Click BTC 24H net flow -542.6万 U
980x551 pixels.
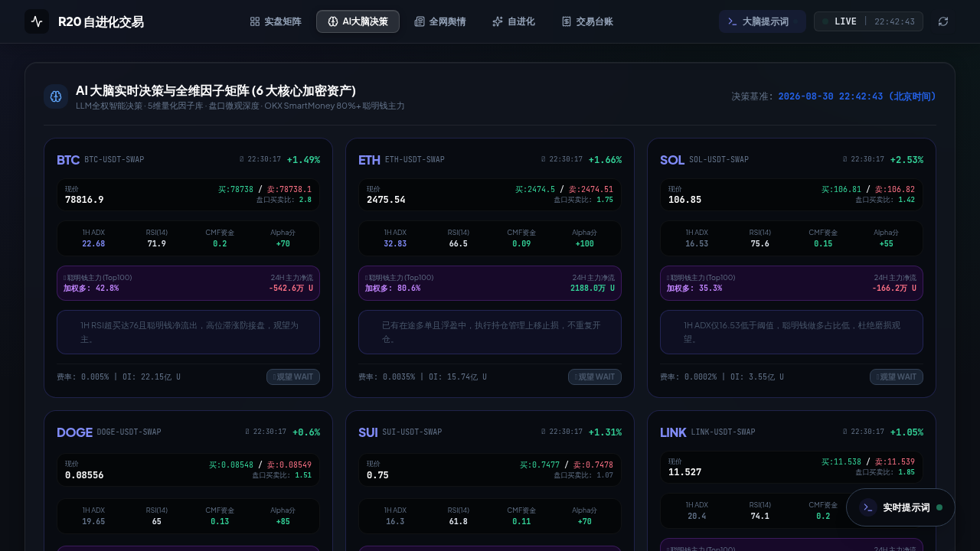[x=291, y=289]
